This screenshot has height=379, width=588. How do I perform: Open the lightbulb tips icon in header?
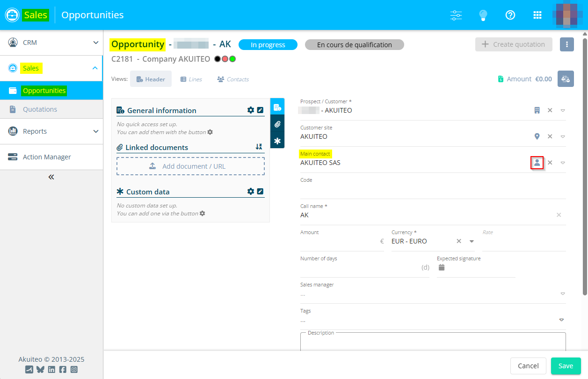[483, 15]
